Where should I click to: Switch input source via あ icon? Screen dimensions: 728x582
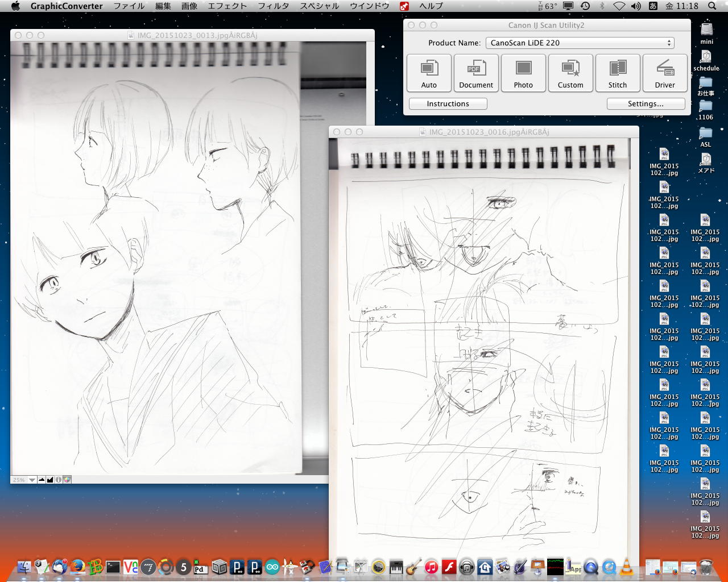653,6
